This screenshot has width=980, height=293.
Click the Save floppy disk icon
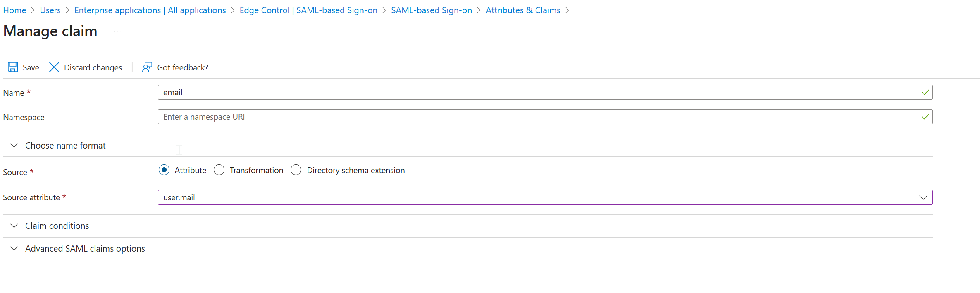(13, 67)
